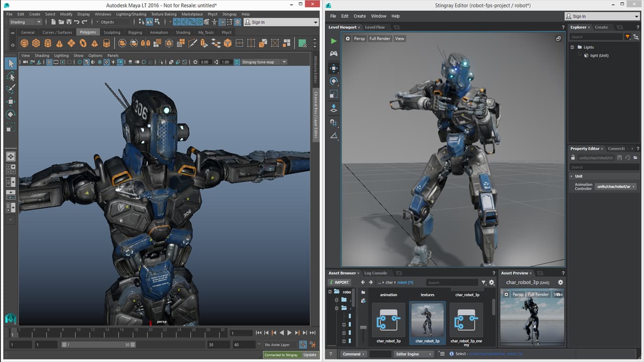Click the redo arrow icon in Maya
This screenshot has width=644, height=362.
85,22
